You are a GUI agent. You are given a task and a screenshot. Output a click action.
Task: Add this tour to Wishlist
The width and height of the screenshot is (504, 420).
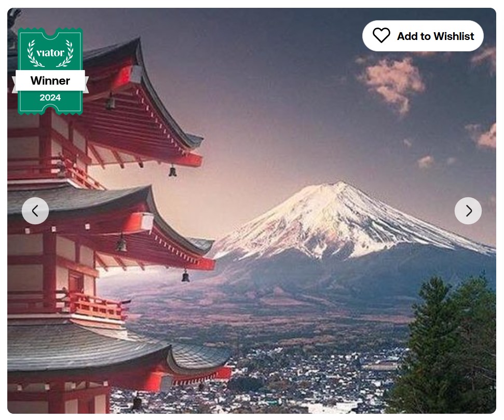tap(423, 36)
